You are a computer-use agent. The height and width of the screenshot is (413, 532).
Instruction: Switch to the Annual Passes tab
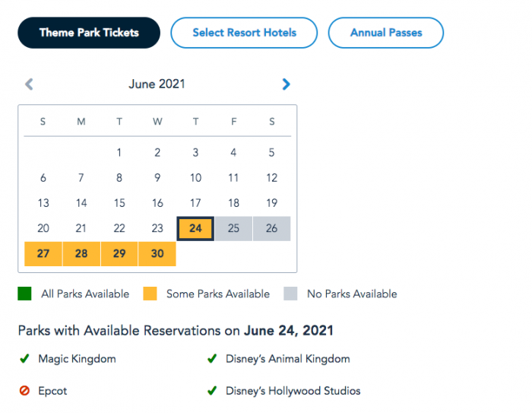(x=386, y=33)
